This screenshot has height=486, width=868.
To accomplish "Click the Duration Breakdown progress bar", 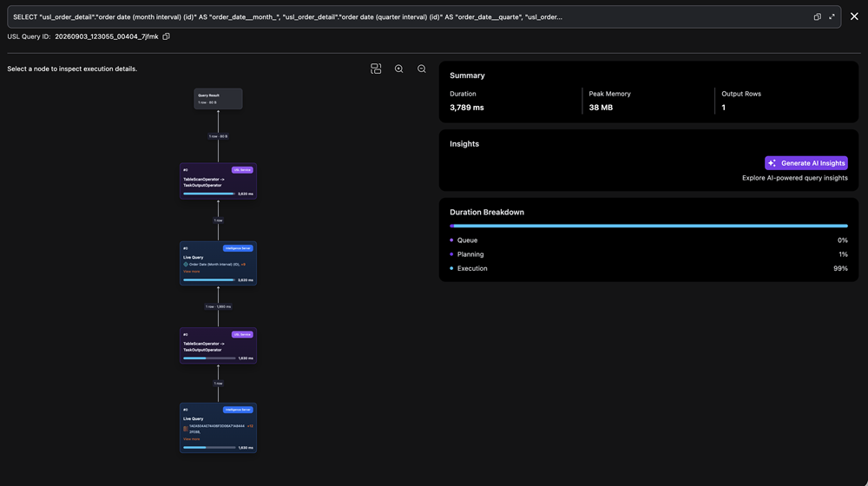I will pos(648,226).
